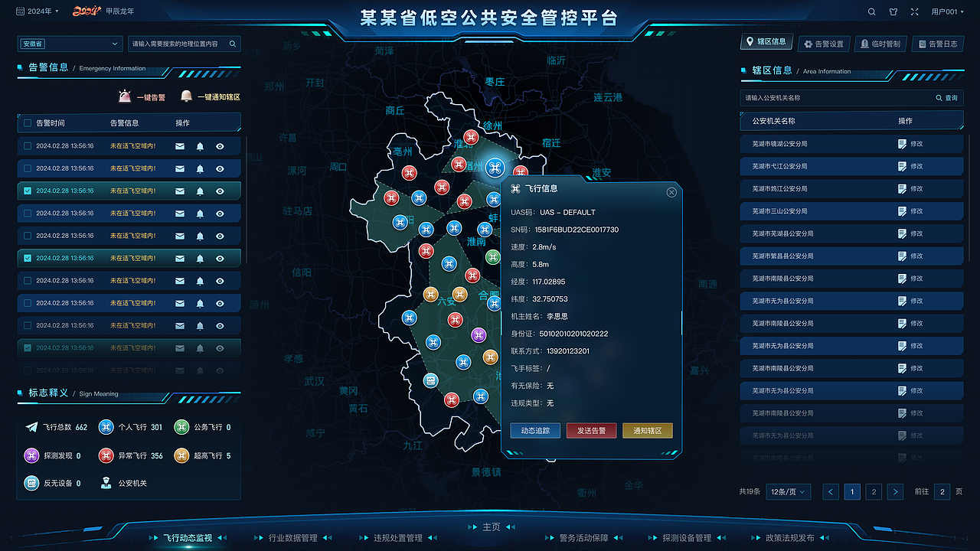Click the 异常飞行 red drone legend icon
980x551 pixels.
point(106,455)
